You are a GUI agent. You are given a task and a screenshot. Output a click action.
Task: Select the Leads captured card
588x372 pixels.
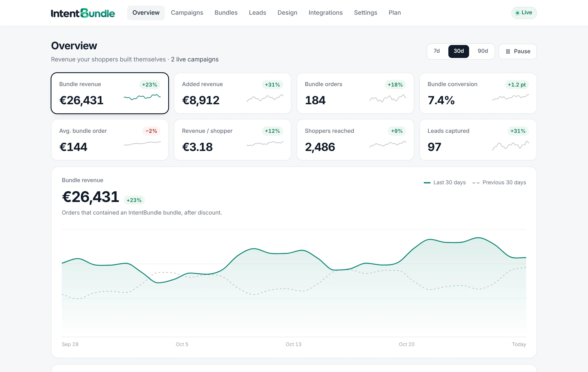pos(478,140)
